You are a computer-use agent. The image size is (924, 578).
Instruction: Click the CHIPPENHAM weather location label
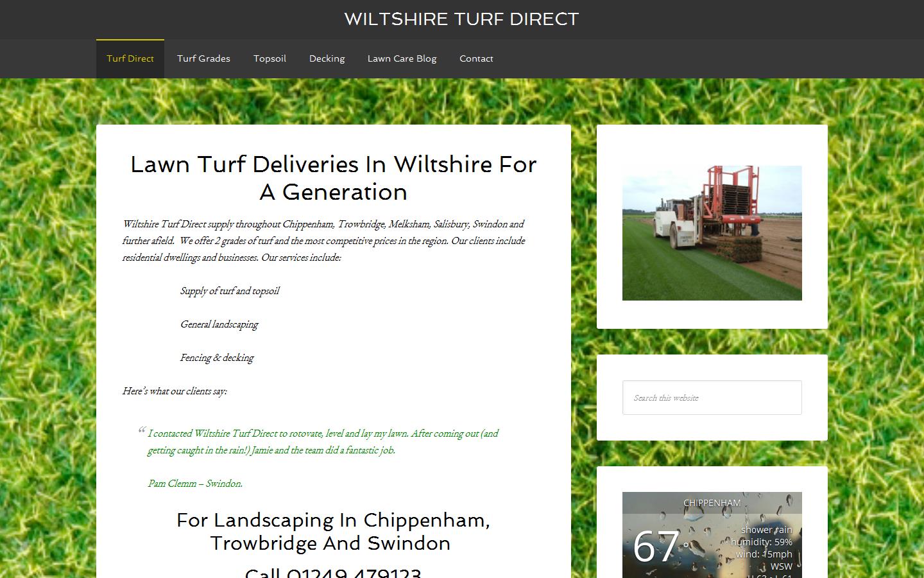click(712, 503)
